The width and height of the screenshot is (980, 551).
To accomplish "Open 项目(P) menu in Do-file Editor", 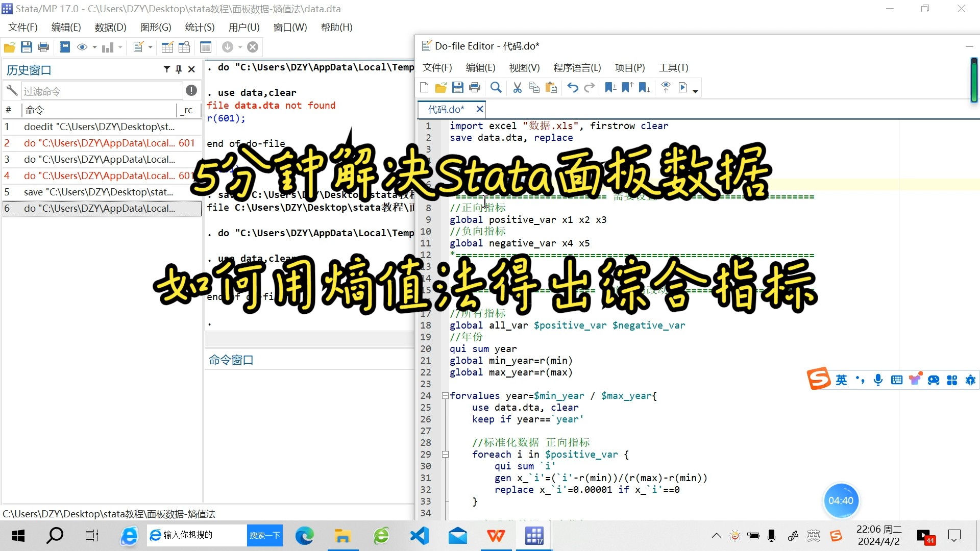I will [x=630, y=68].
